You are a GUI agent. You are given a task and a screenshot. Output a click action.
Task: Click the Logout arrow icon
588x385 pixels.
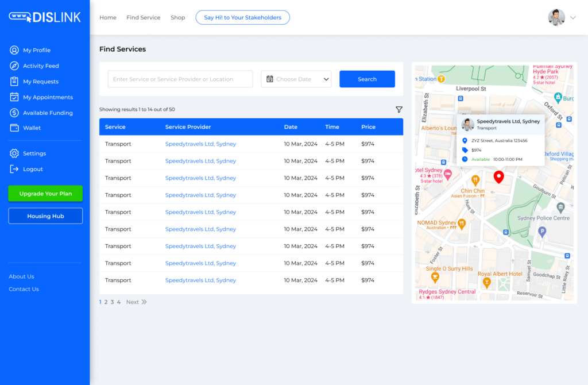tap(14, 169)
